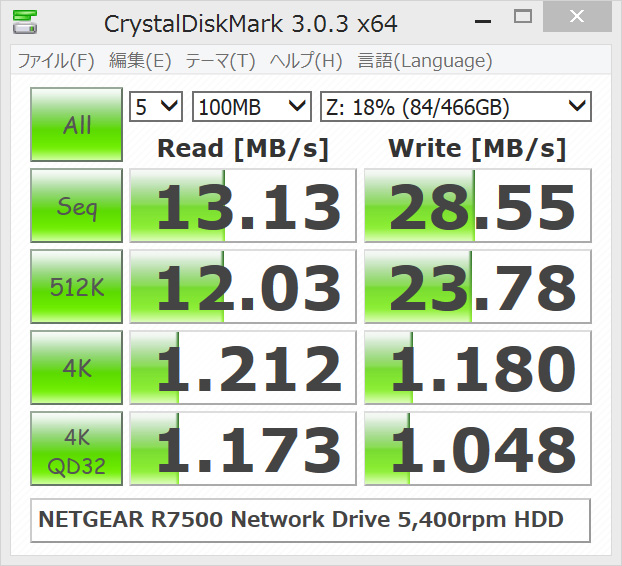Expand the drive dropdown showing Z: 18%
Image resolution: width=622 pixels, height=566 pixels.
click(456, 107)
